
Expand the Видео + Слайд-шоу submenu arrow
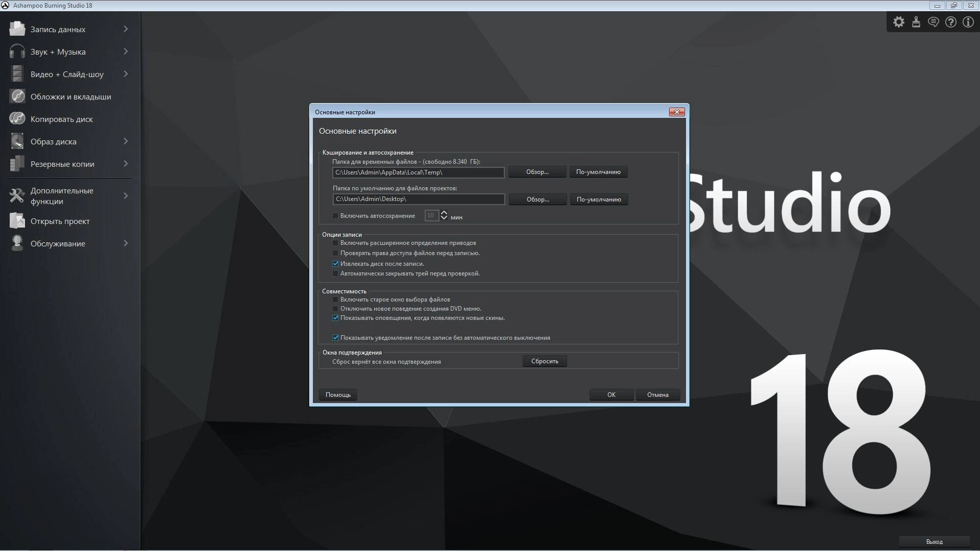coord(126,74)
